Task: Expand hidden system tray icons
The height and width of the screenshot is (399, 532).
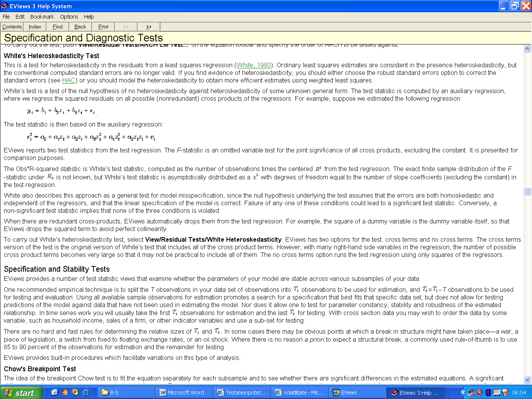Action: tap(463, 393)
